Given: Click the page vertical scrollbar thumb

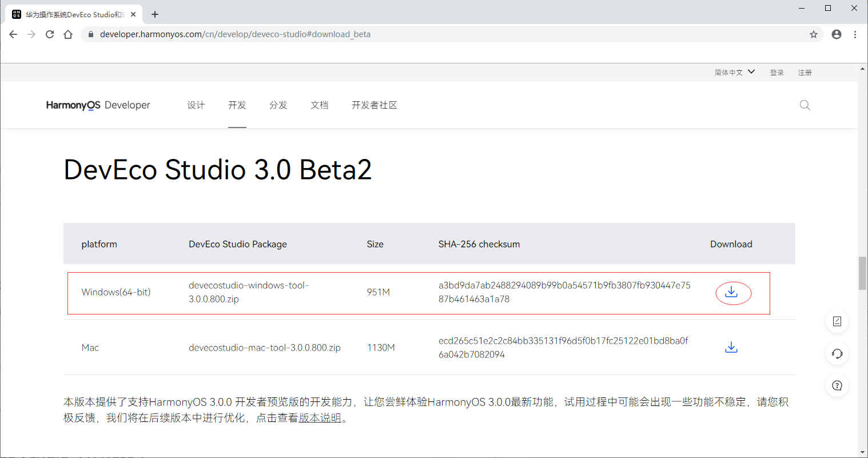Looking at the screenshot, I should point(863,273).
